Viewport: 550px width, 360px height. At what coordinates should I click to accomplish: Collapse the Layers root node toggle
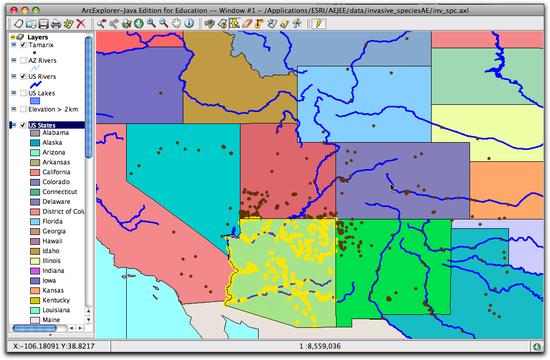pos(13,37)
